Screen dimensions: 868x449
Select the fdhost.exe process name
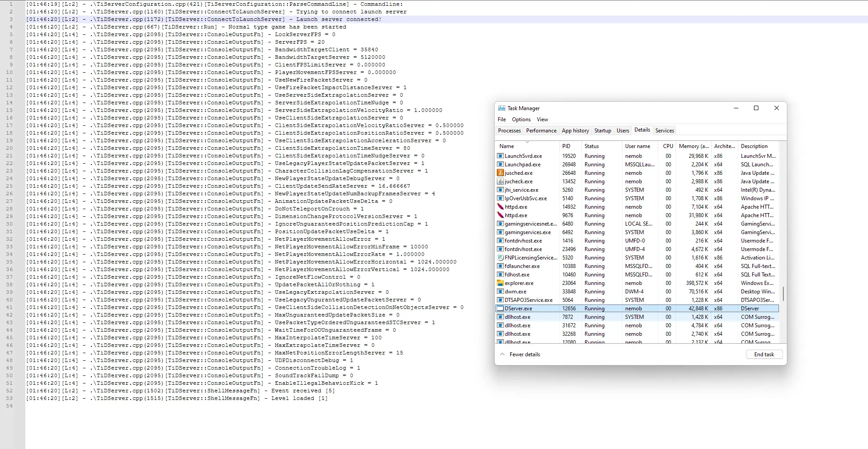coord(517,275)
